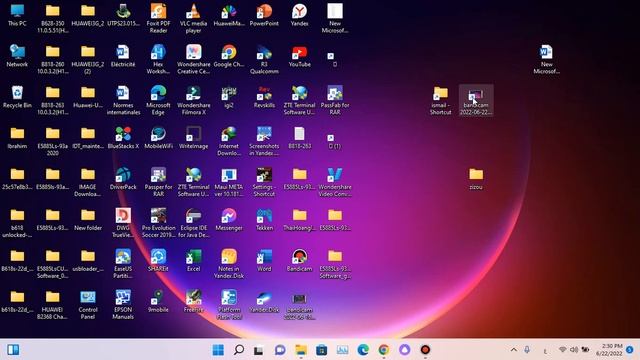
Task: Open Microsoft Store from taskbar
Action: [322, 350]
